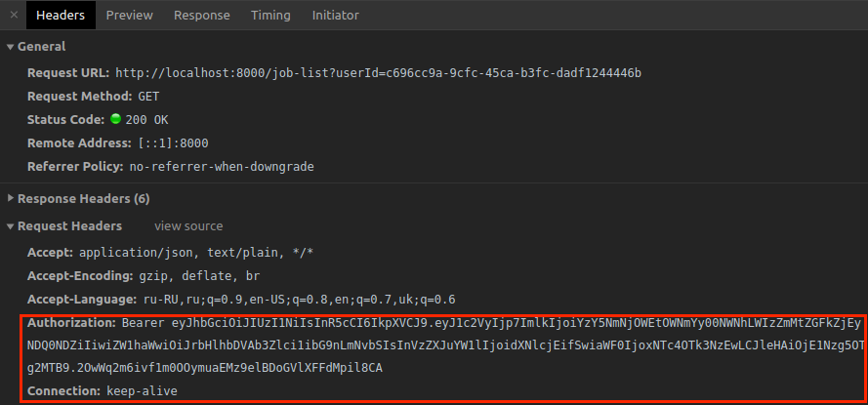Screen dimensions: 868x405
Task: Switch to the Preview tab
Action: 130,16
